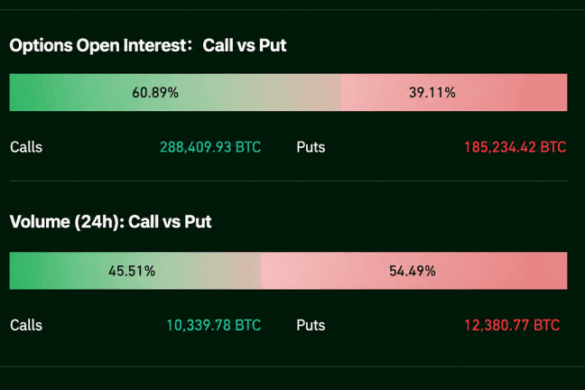The image size is (585, 390).
Task: Click the 39.11% percentage text
Action: 432,93
